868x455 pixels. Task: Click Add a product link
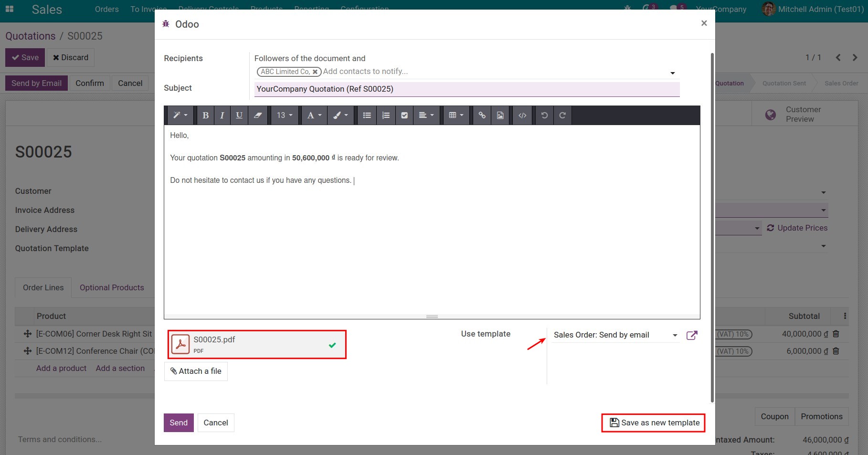pos(61,368)
